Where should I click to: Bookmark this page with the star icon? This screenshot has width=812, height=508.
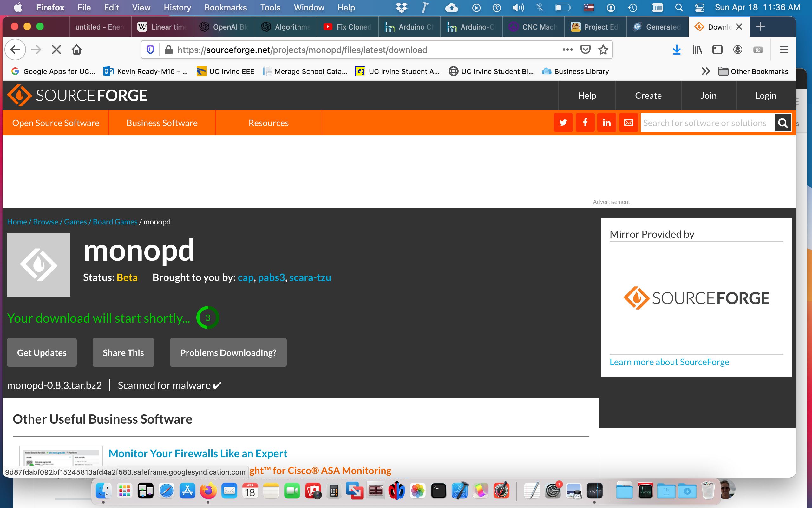[x=603, y=50]
